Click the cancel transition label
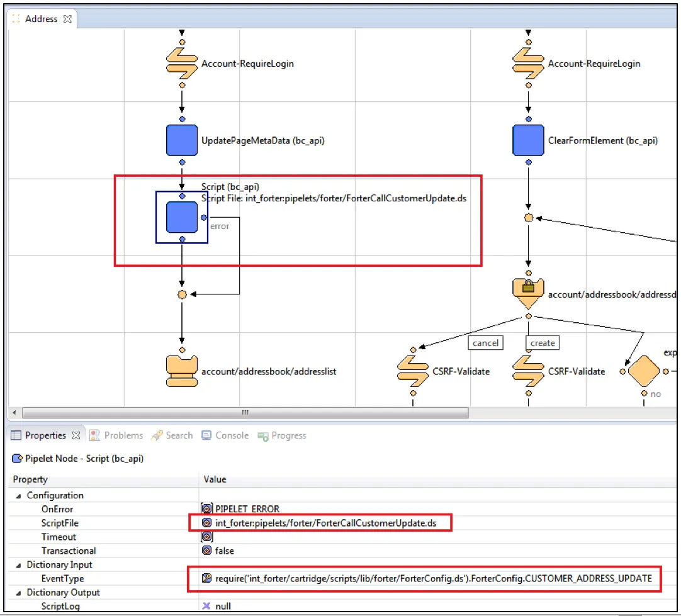 (485, 342)
